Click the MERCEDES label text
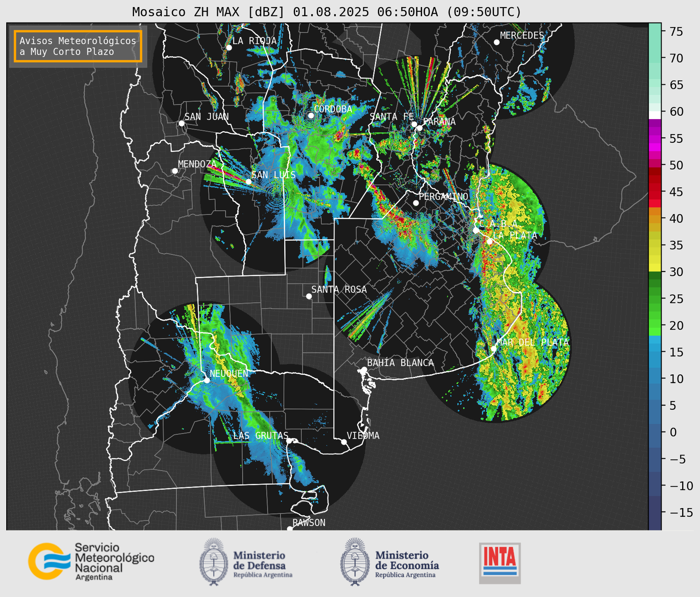 pos(522,36)
